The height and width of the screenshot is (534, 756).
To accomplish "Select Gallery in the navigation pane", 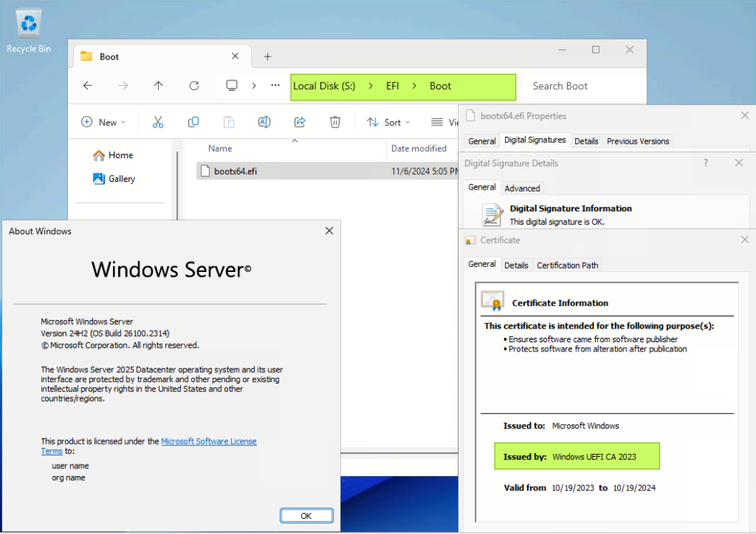I will click(122, 179).
